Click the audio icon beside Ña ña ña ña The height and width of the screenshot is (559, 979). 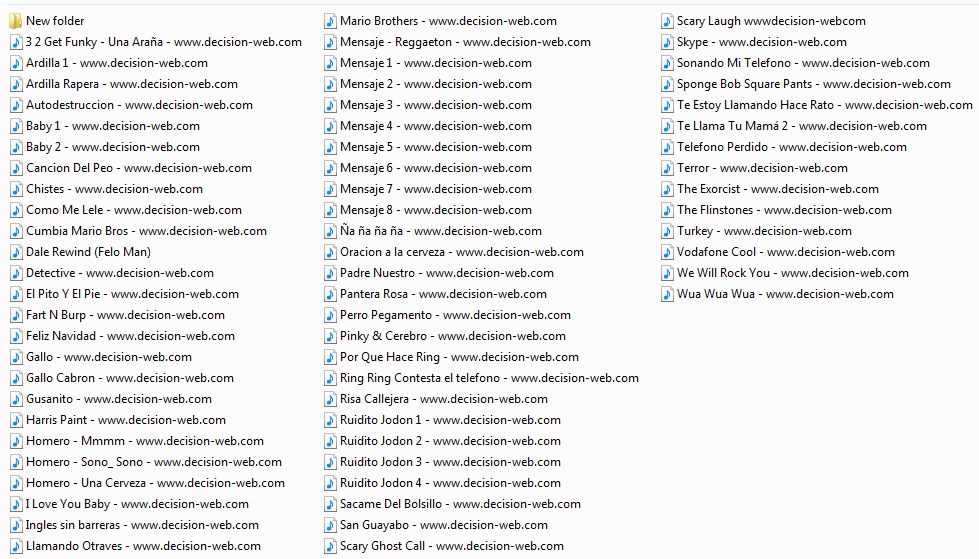[x=330, y=231]
